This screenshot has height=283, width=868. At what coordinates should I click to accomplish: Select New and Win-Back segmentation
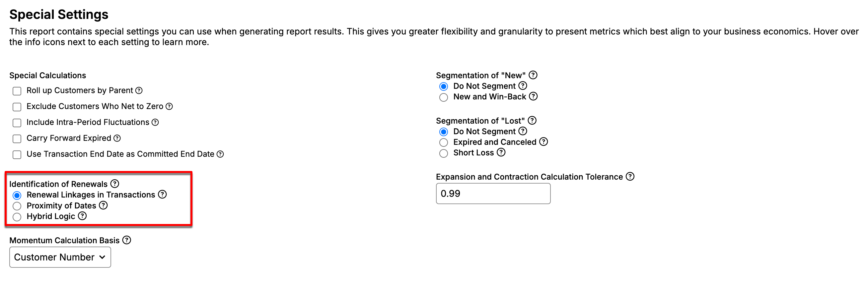point(443,97)
